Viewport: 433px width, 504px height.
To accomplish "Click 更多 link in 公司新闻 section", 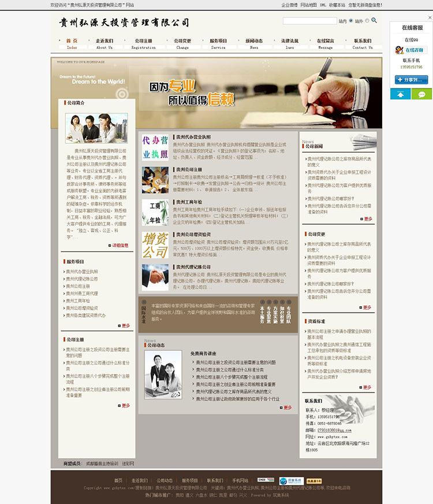I will coord(367,219).
